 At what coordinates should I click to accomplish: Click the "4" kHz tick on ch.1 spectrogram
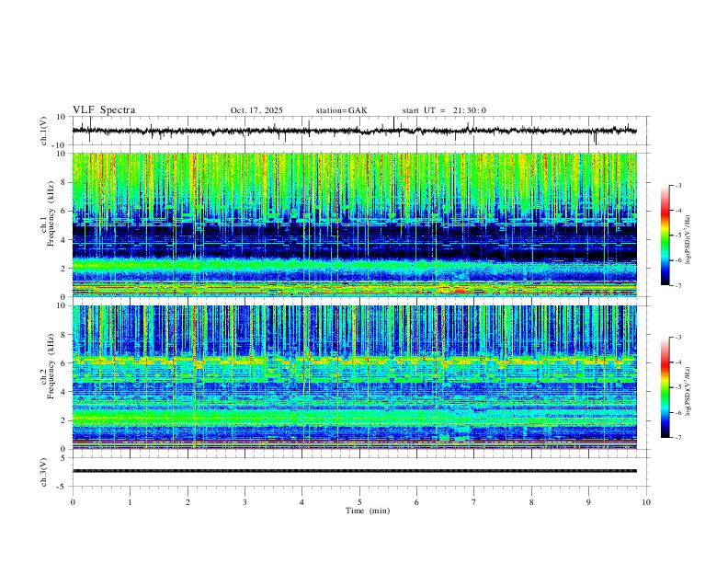[x=64, y=240]
